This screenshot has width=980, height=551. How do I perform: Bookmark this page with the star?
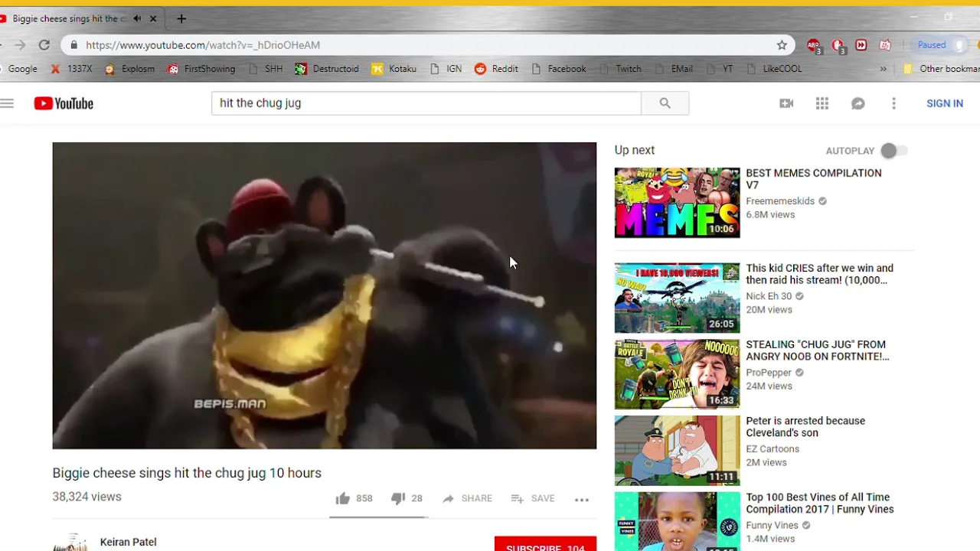pyautogui.click(x=782, y=45)
